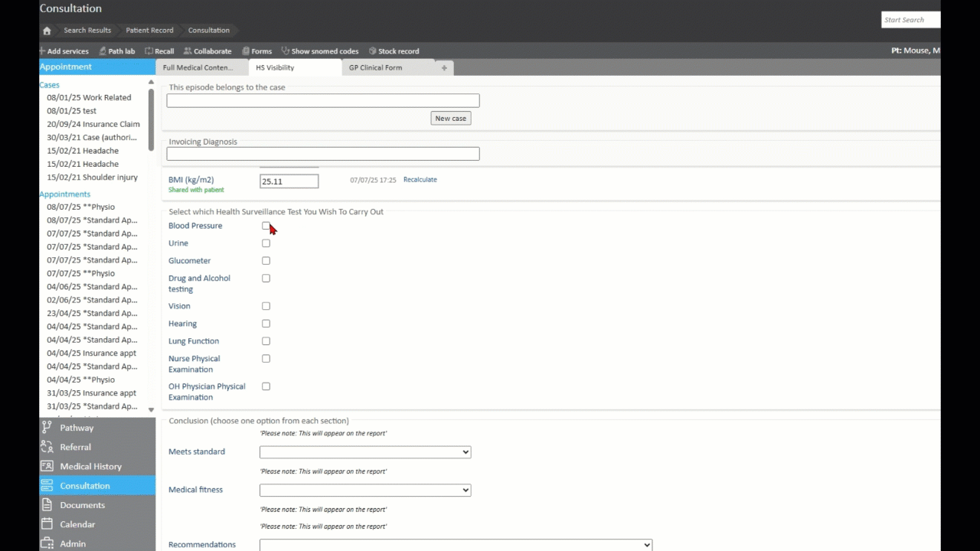Open the Pathway sidebar section
Image resolution: width=980 pixels, height=551 pixels.
click(77, 428)
